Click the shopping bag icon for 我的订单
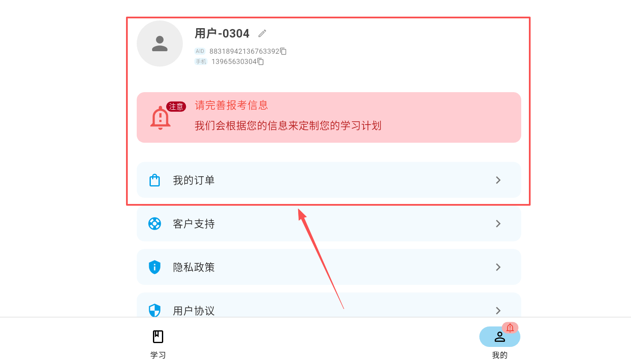Viewport: 631px width, 364px height. [x=155, y=181]
